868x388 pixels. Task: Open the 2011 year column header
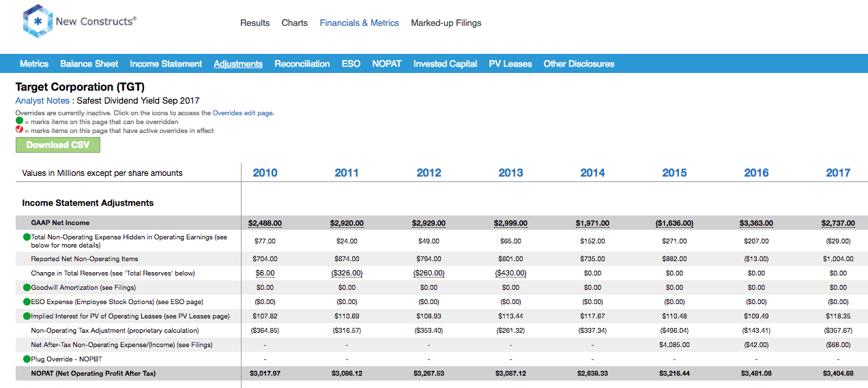(347, 173)
